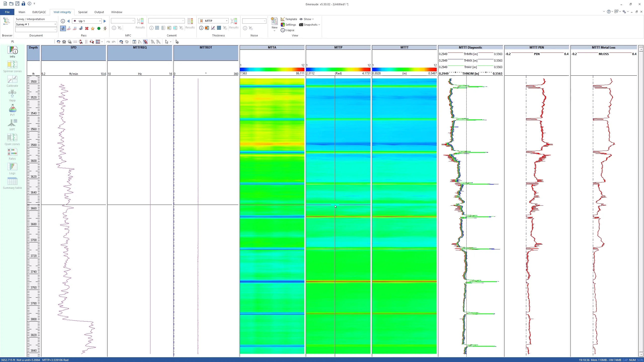Switch to the Special menu tab
This screenshot has height=362, width=644.
(x=83, y=12)
